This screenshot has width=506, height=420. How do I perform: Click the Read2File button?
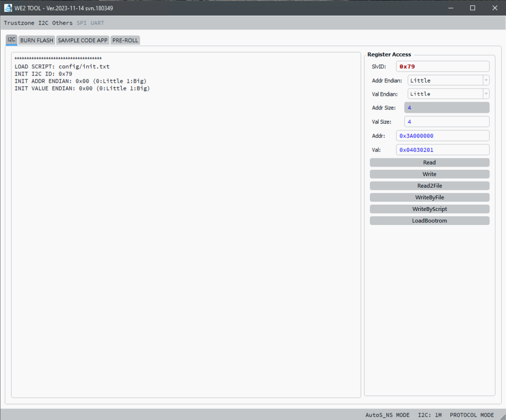(x=429, y=186)
